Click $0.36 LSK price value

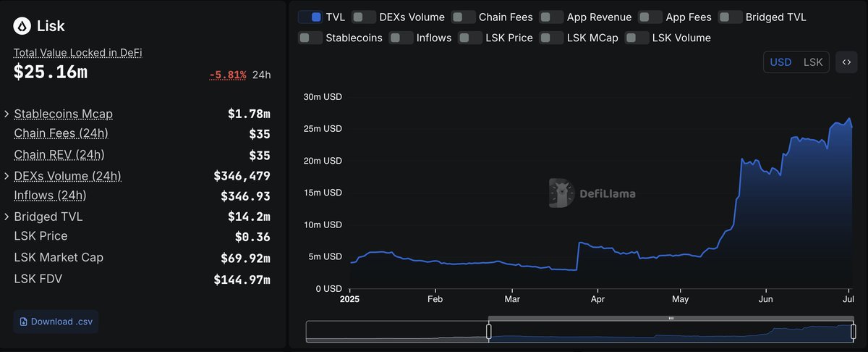point(252,237)
